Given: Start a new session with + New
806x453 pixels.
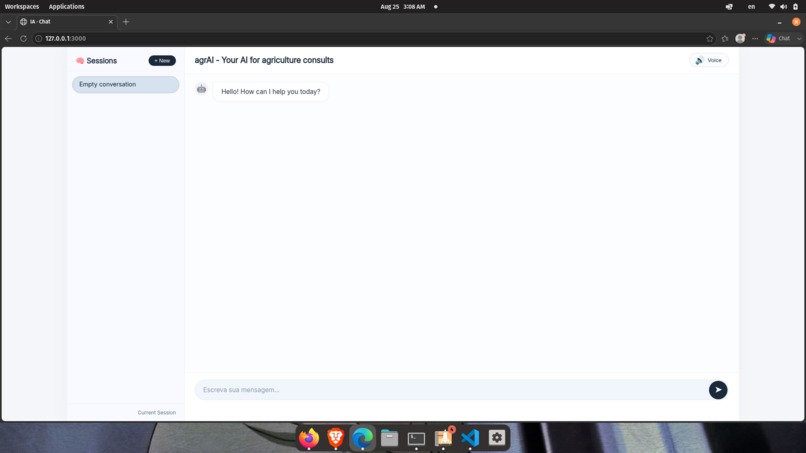Looking at the screenshot, I should coord(162,61).
